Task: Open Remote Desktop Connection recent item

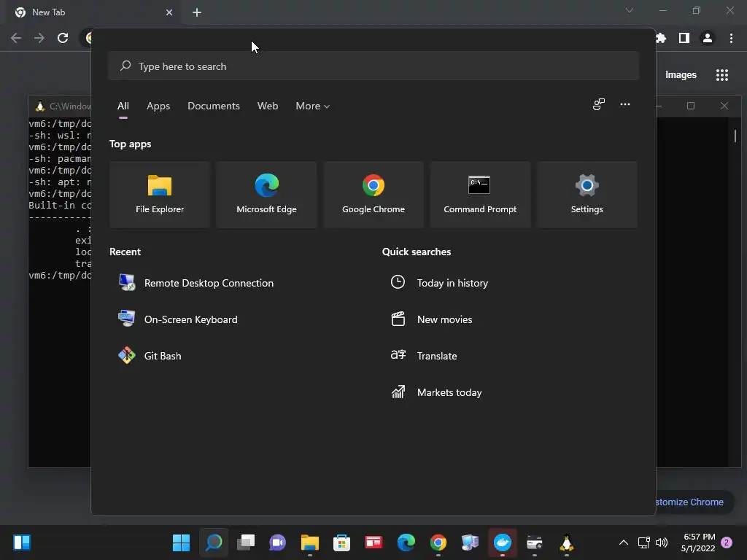Action: (x=196, y=283)
